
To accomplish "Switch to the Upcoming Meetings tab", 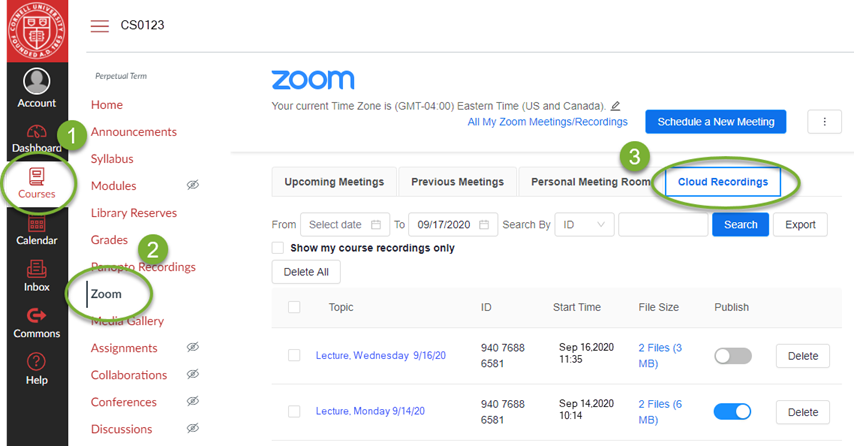I will point(334,182).
